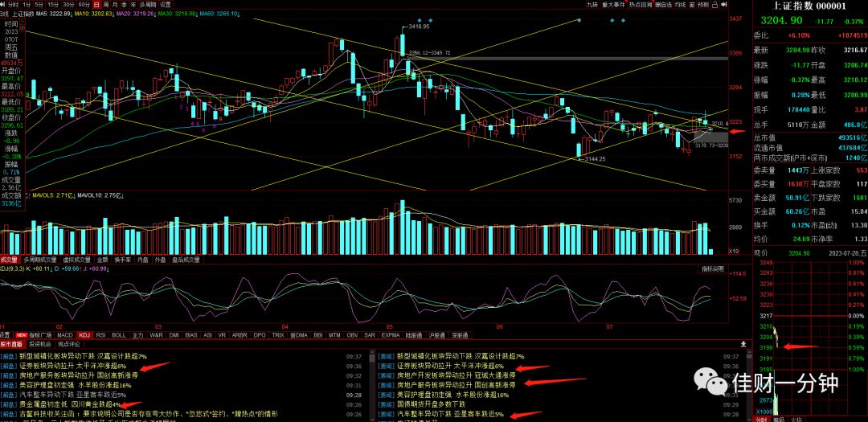The image size is (868, 422).
Task: Select the 金额 tab
Action: [x=102, y=259]
